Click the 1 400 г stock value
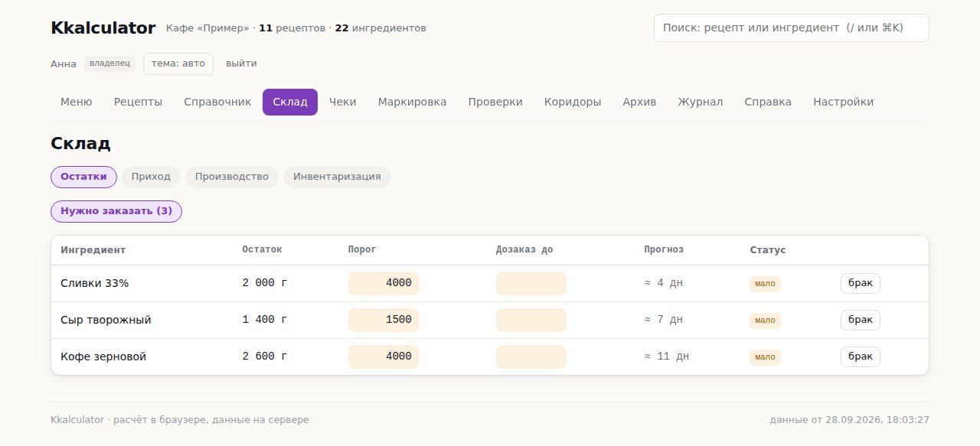The width and height of the screenshot is (980, 446). pyautogui.click(x=265, y=320)
